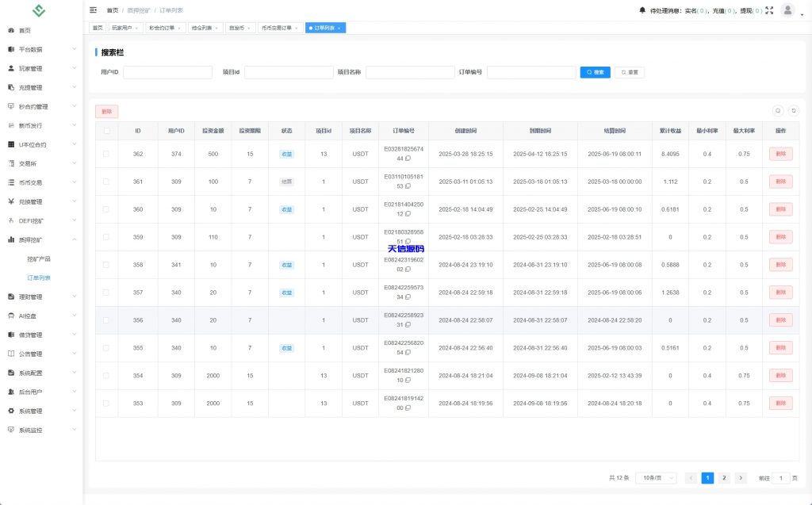812x505 pixels.
Task: Click the green logo at top of sidebar
Action: point(39,10)
